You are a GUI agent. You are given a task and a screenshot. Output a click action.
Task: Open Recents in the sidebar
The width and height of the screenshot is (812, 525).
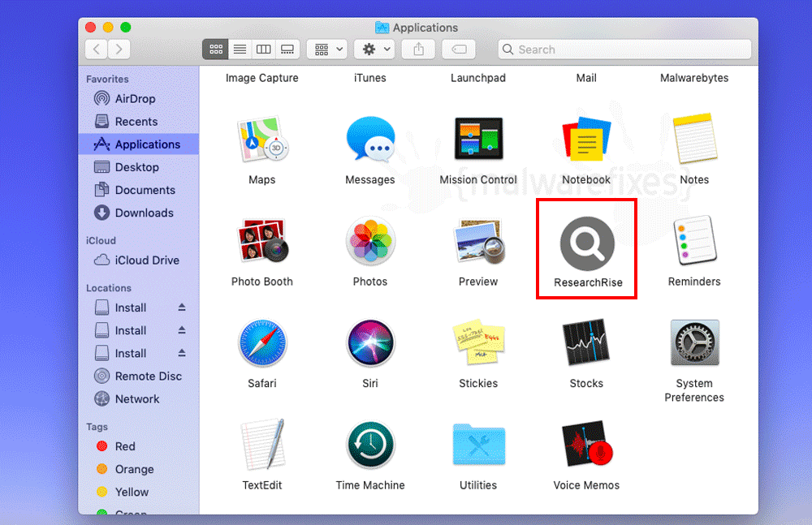138,121
